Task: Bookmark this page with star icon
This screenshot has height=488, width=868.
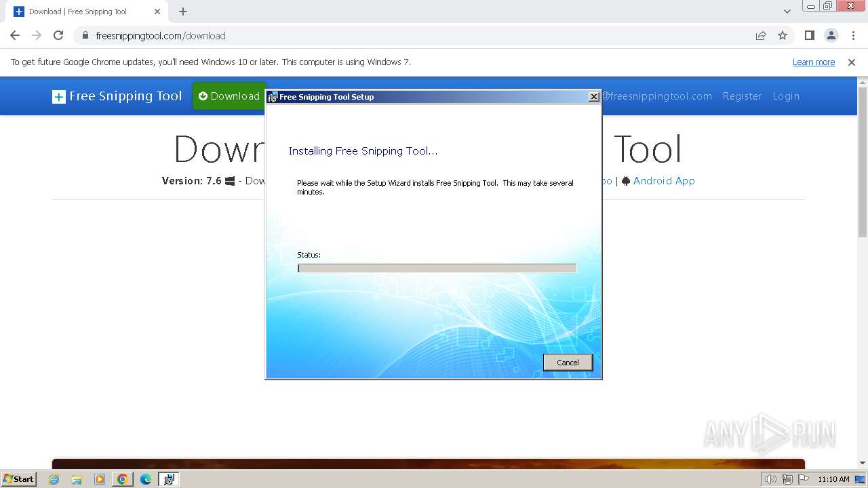Action: [783, 36]
